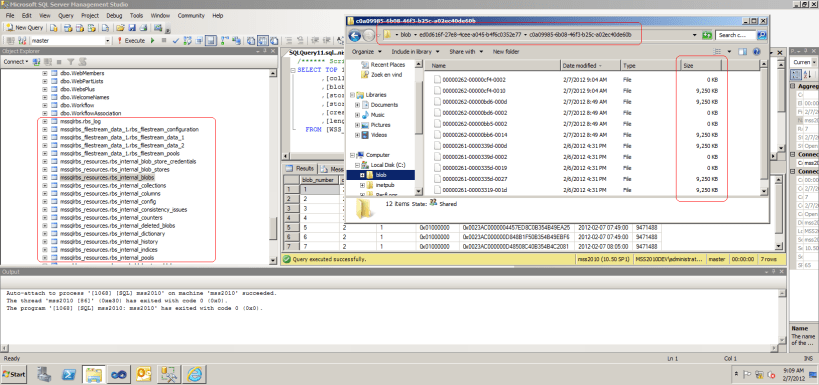Click the Execute button
The height and width of the screenshot is (385, 819).
[x=131, y=40]
